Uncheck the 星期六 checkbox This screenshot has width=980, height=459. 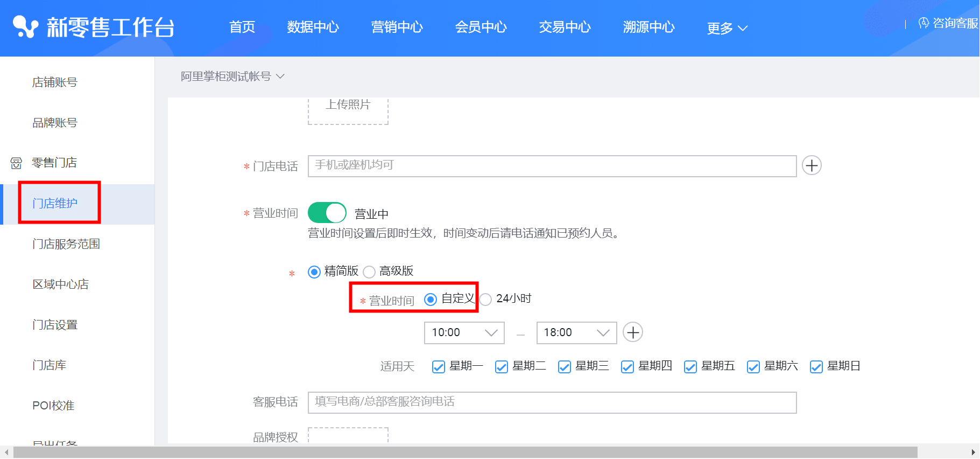click(753, 367)
